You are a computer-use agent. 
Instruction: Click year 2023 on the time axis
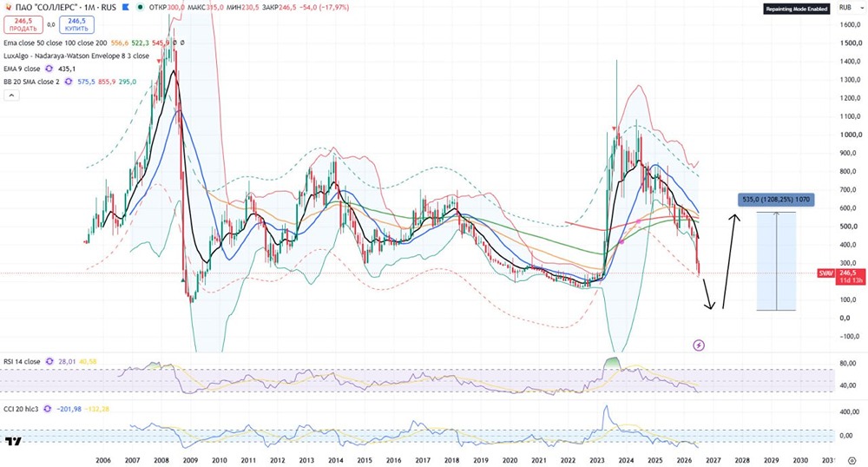click(597, 460)
